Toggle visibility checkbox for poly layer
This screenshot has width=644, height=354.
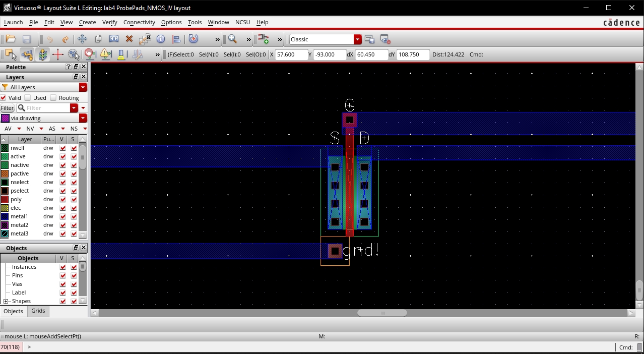(63, 199)
